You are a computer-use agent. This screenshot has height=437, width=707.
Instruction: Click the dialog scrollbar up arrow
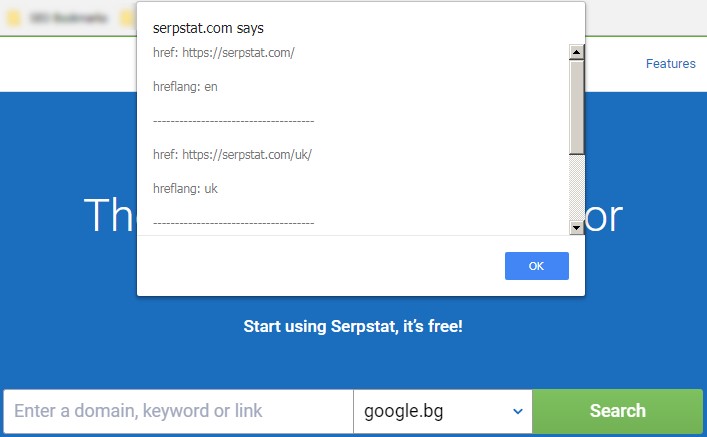point(576,52)
